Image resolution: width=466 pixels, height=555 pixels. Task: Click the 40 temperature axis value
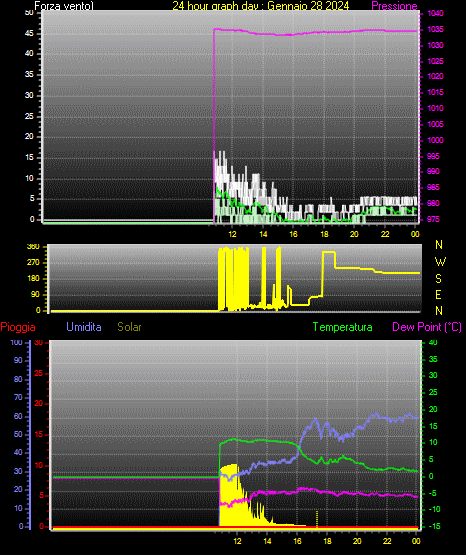pos(433,342)
